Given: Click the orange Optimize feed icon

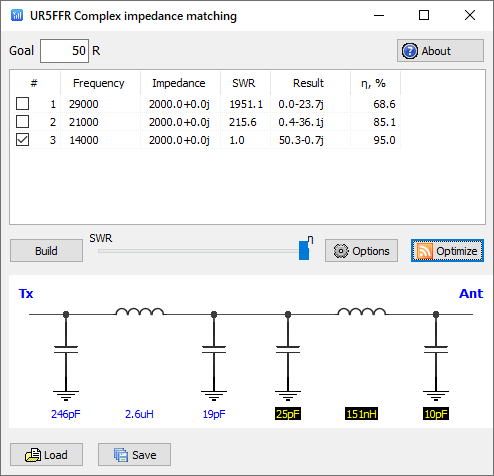Looking at the screenshot, I should click(425, 251).
